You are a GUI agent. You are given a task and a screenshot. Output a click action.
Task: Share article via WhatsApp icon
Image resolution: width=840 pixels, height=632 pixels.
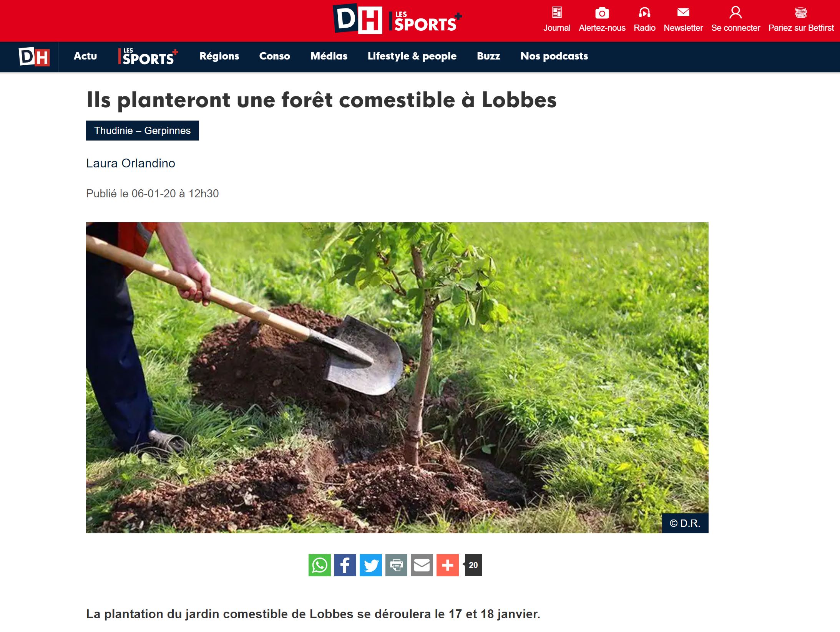click(319, 565)
